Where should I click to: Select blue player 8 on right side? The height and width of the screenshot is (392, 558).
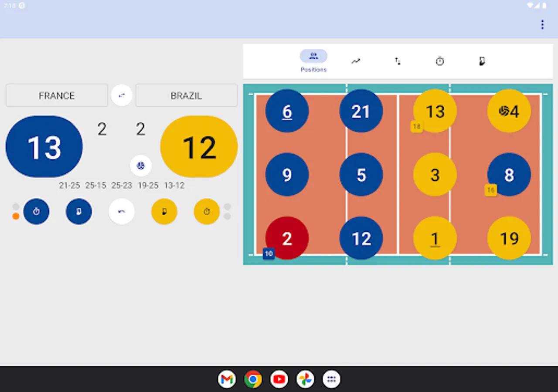click(x=509, y=175)
